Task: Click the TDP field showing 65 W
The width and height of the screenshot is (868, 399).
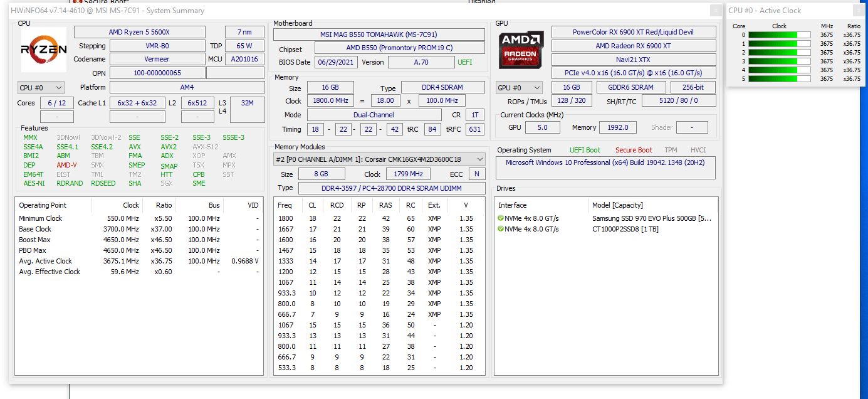Action: tap(244, 46)
